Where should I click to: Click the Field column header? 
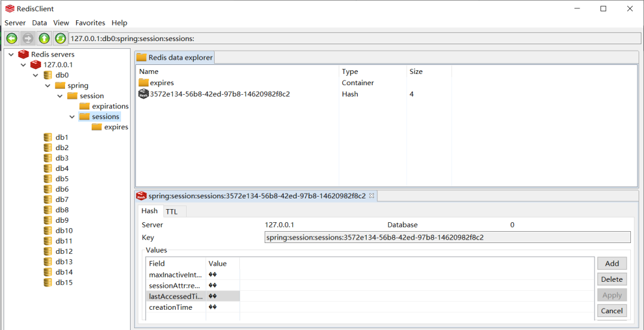coord(176,263)
